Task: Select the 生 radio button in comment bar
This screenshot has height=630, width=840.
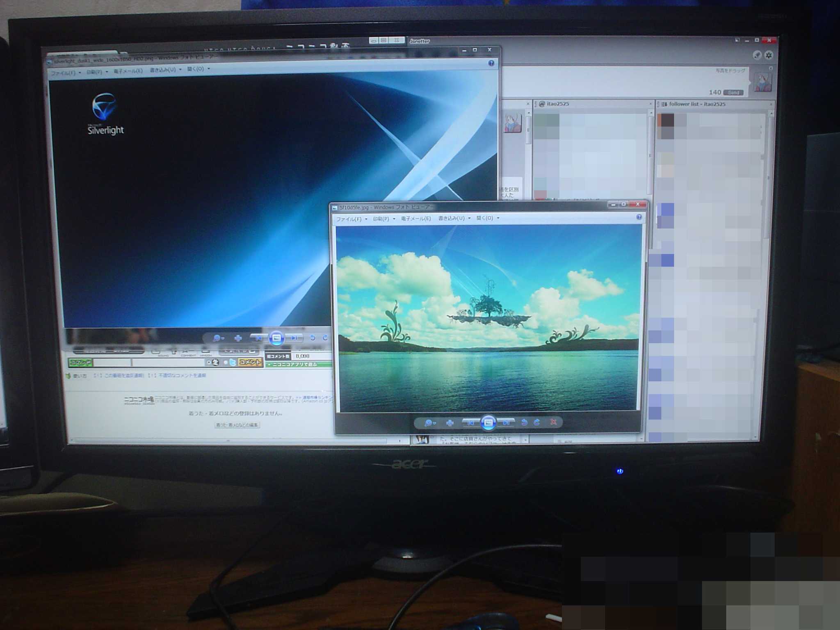Action: [209, 362]
